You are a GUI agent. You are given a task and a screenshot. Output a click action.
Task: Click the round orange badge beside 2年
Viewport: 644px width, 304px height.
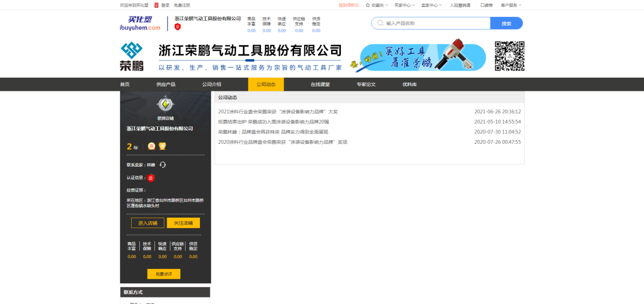click(151, 146)
